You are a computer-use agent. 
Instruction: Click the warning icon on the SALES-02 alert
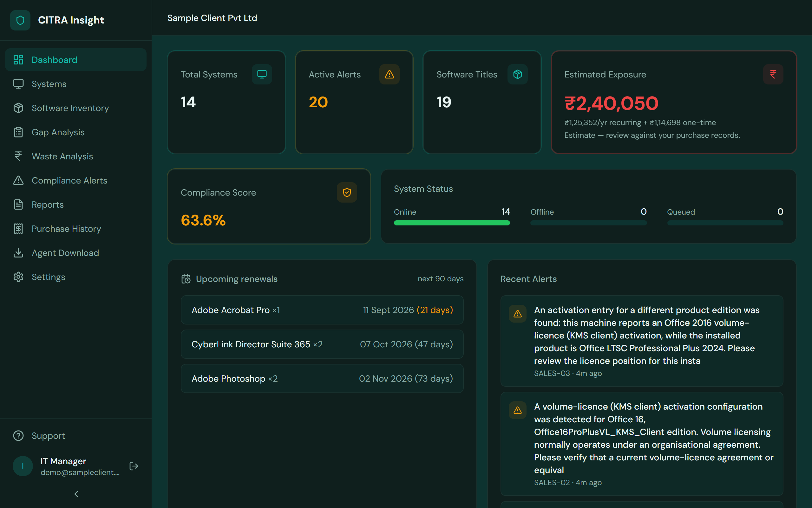coord(518,410)
